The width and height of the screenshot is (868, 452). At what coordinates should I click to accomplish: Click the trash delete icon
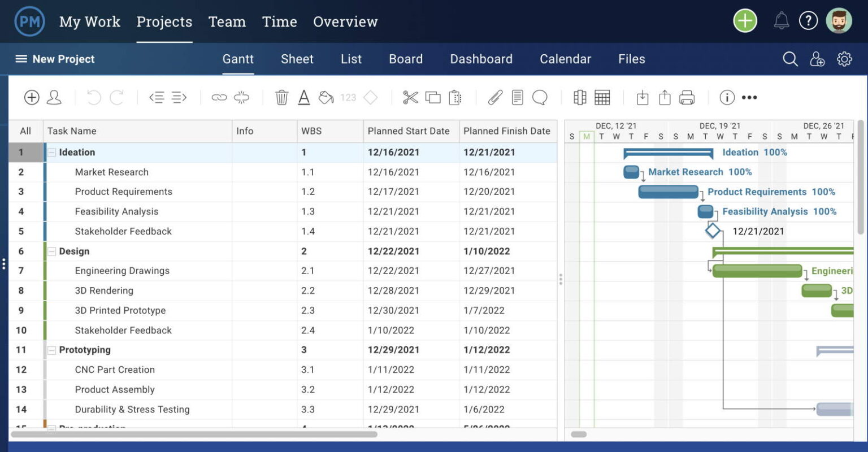[281, 97]
